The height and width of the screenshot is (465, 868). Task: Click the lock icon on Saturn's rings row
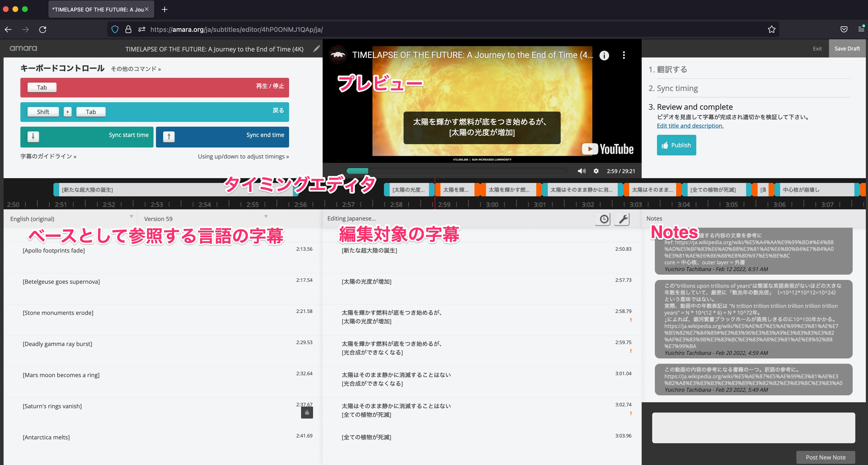[x=307, y=412]
